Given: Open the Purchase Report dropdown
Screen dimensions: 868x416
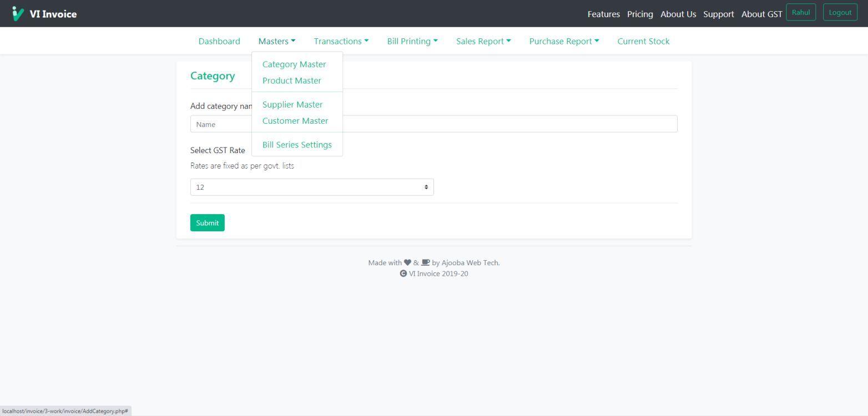Looking at the screenshot, I should click(x=564, y=41).
